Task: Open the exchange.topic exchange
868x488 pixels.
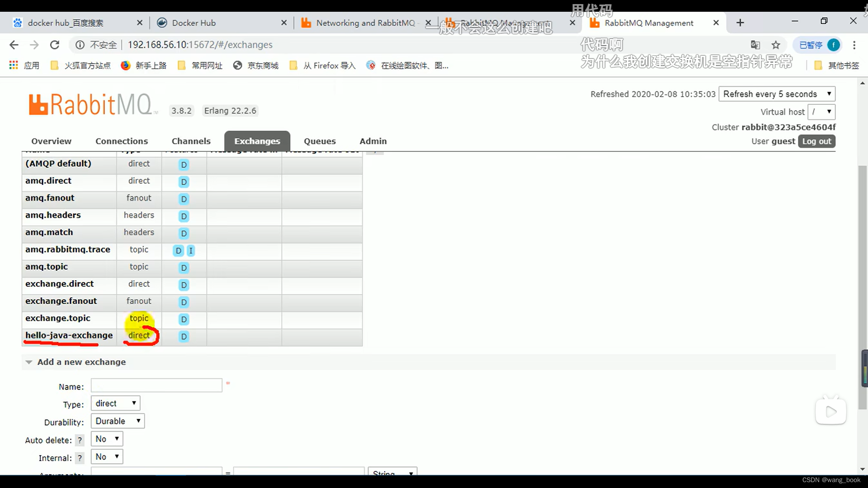Action: [58, 318]
